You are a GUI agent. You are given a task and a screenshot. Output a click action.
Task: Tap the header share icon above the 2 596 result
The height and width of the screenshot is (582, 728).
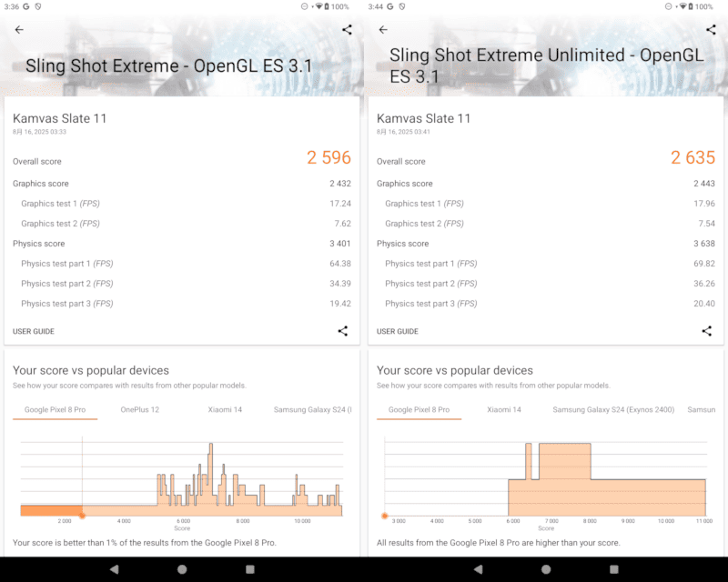pos(347,30)
